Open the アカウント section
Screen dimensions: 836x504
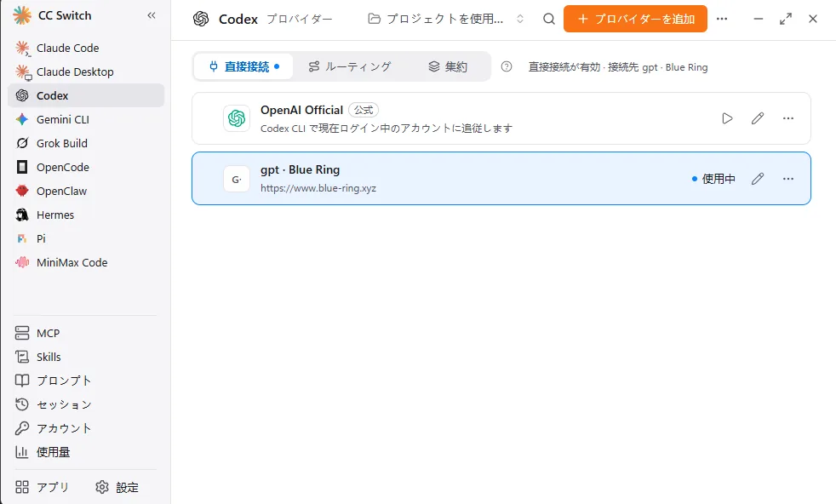click(86, 428)
